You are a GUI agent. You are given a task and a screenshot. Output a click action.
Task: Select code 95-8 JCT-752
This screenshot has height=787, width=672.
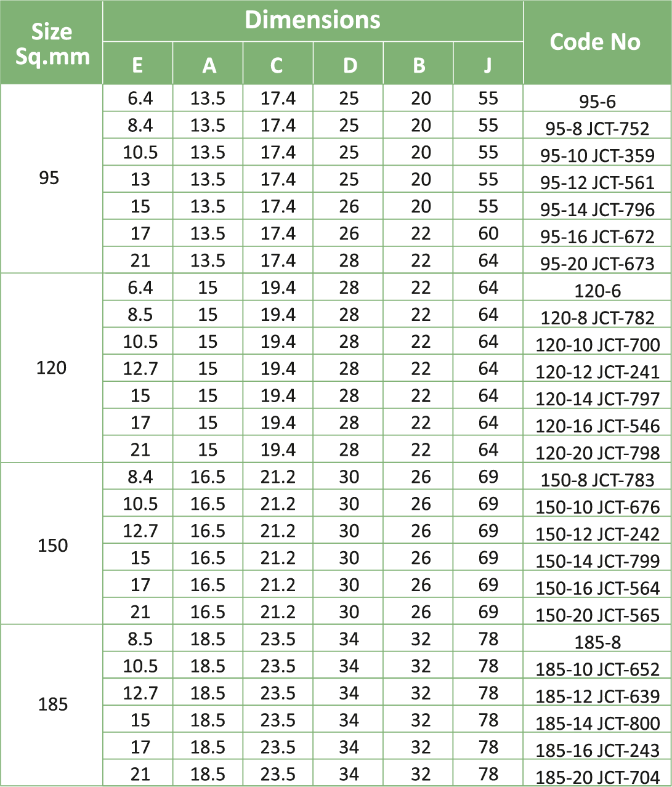coord(597,128)
